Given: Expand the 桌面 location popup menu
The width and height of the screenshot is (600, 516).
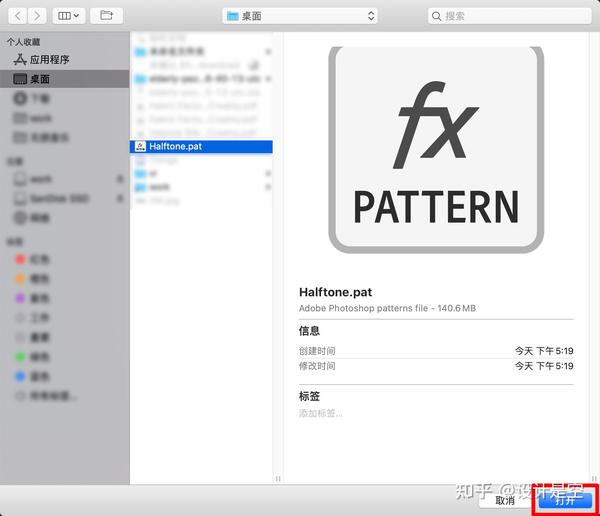Looking at the screenshot, I should click(x=300, y=16).
